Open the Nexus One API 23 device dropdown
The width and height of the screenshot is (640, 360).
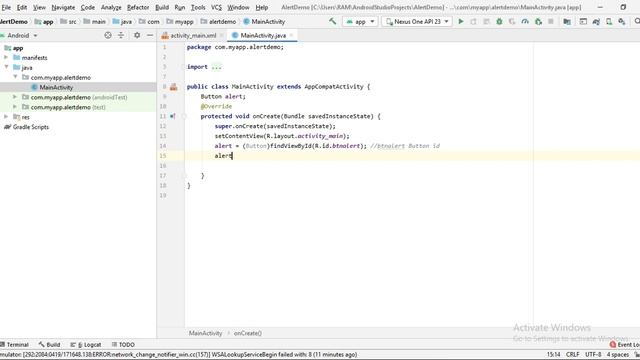click(x=417, y=22)
